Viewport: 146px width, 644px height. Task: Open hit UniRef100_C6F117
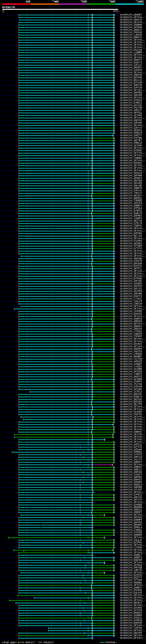tap(131, 65)
